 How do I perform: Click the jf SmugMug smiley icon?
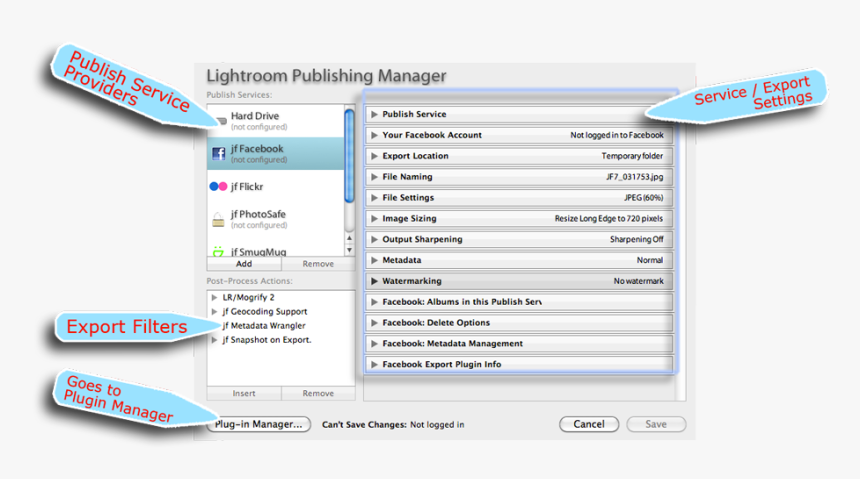coord(218,252)
